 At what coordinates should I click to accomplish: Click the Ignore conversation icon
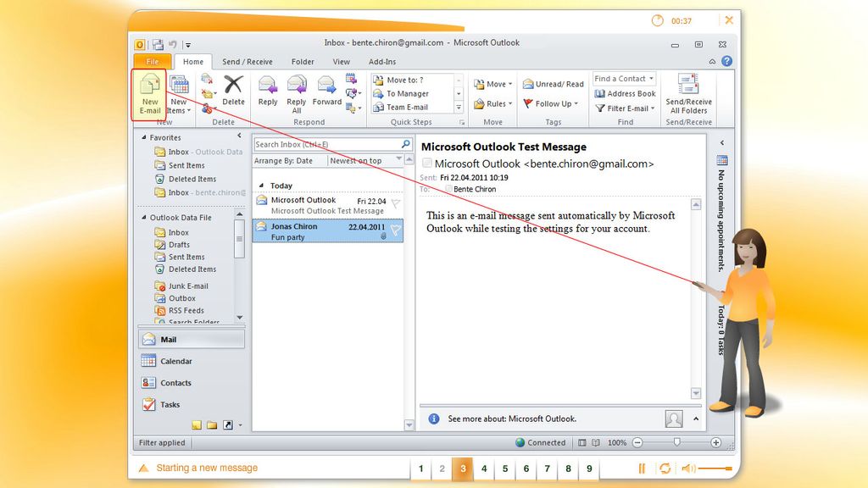click(x=207, y=79)
